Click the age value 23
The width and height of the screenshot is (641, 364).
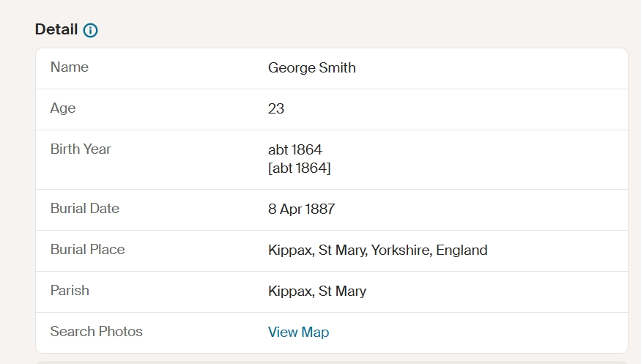[276, 108]
